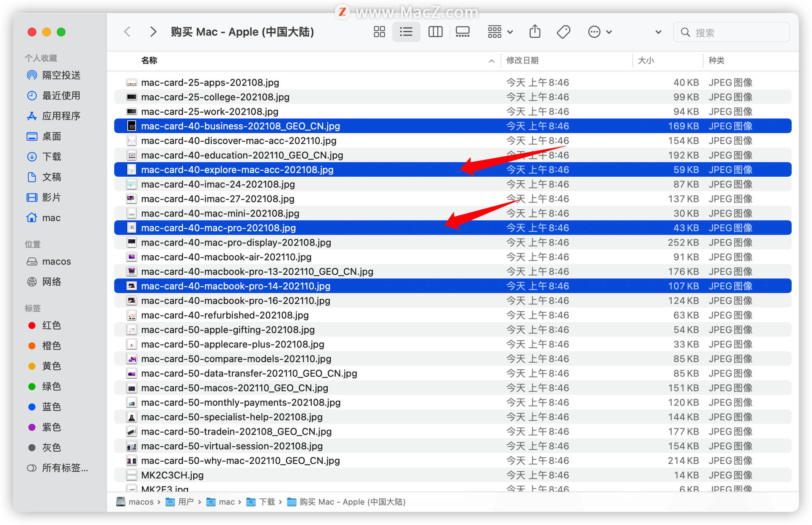Click 购买 Mac folder in path bar
Screen dimensions: 812x525
click(x=346, y=502)
